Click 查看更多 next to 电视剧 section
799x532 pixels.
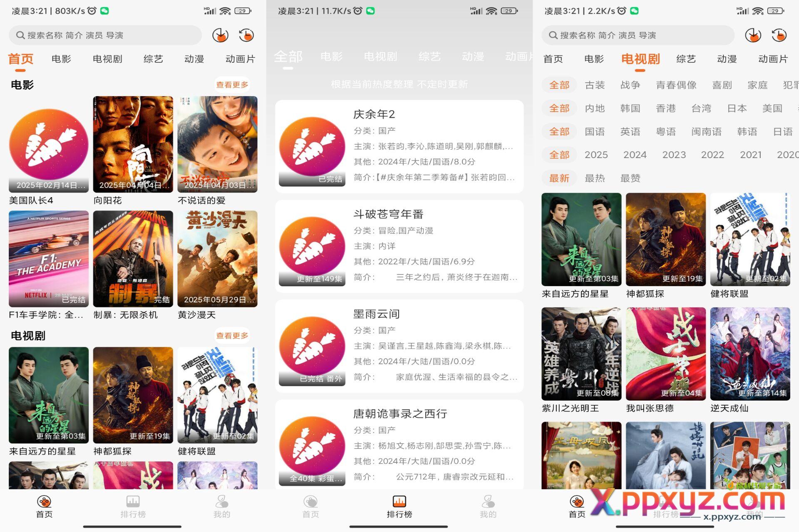tap(232, 336)
